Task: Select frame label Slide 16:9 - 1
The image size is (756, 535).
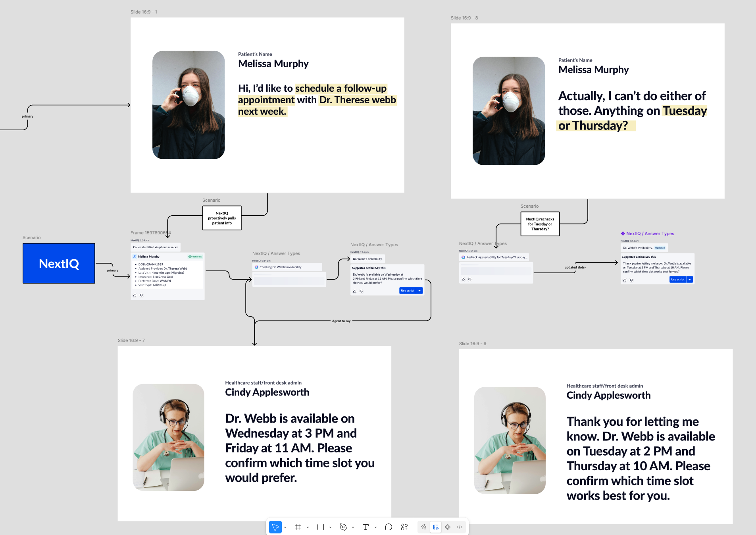Action: click(x=144, y=12)
